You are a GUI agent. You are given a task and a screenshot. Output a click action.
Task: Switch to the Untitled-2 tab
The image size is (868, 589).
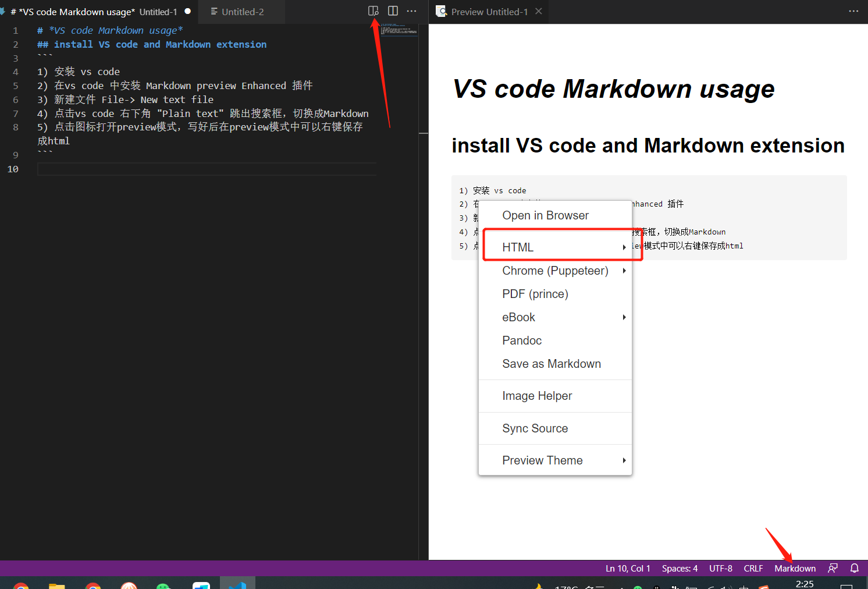[x=241, y=12]
